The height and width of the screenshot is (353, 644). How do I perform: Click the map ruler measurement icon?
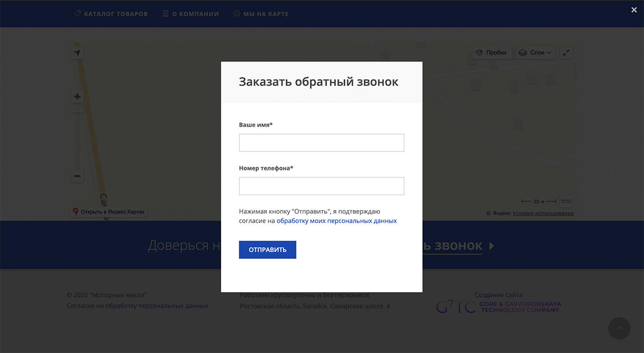(566, 201)
